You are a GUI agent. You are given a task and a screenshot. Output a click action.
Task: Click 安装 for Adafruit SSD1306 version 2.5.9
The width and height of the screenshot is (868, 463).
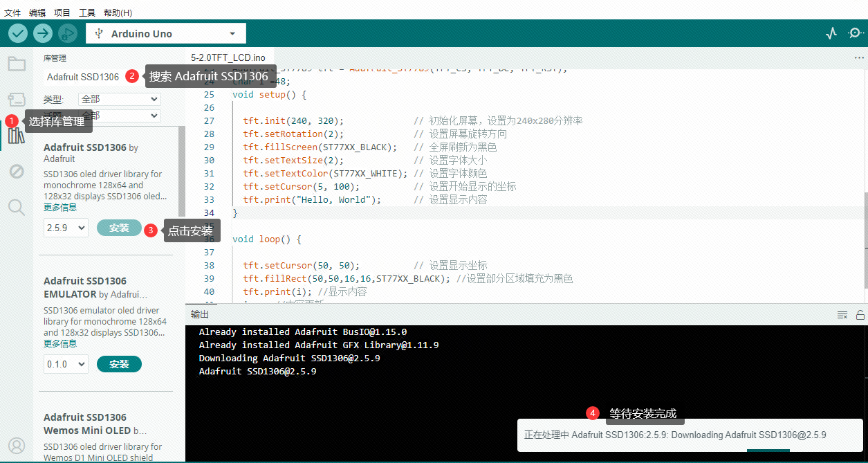119,228
